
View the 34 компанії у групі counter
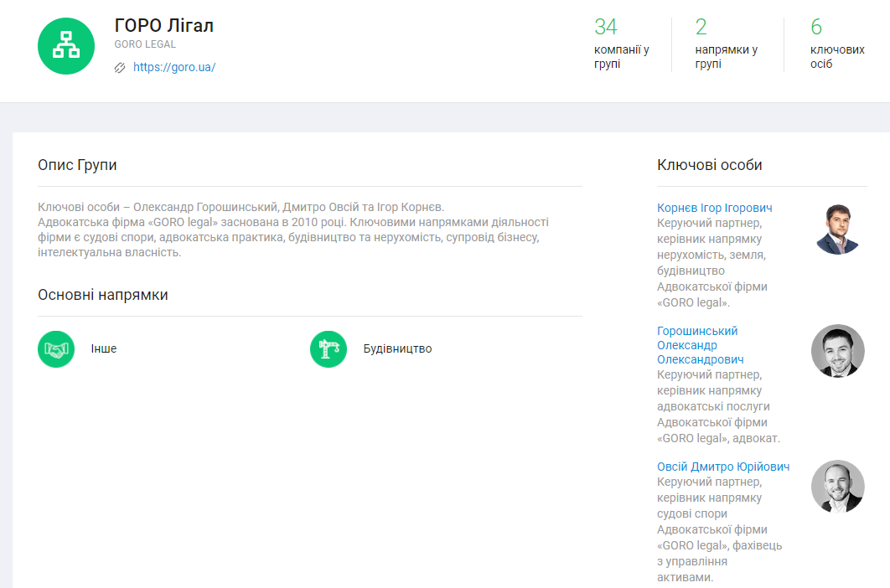tap(621, 44)
